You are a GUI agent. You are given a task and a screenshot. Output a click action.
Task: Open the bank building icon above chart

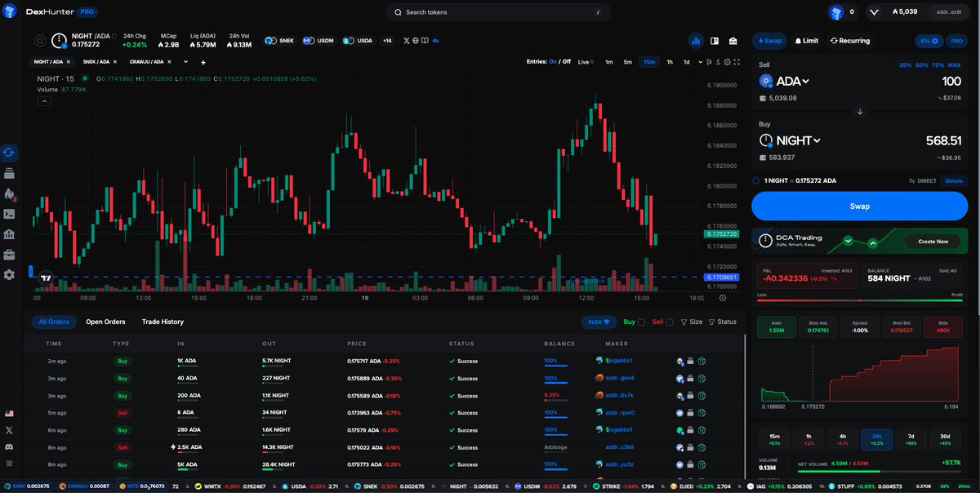tap(733, 41)
